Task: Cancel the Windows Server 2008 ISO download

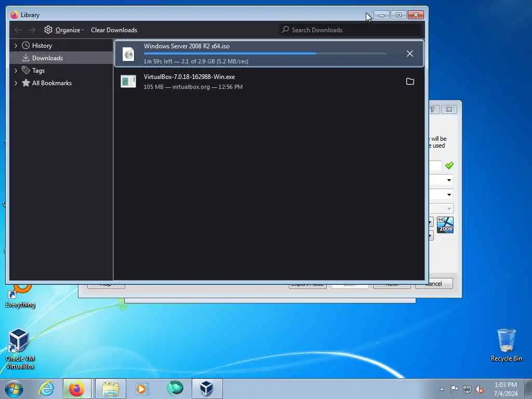Action: pos(409,54)
